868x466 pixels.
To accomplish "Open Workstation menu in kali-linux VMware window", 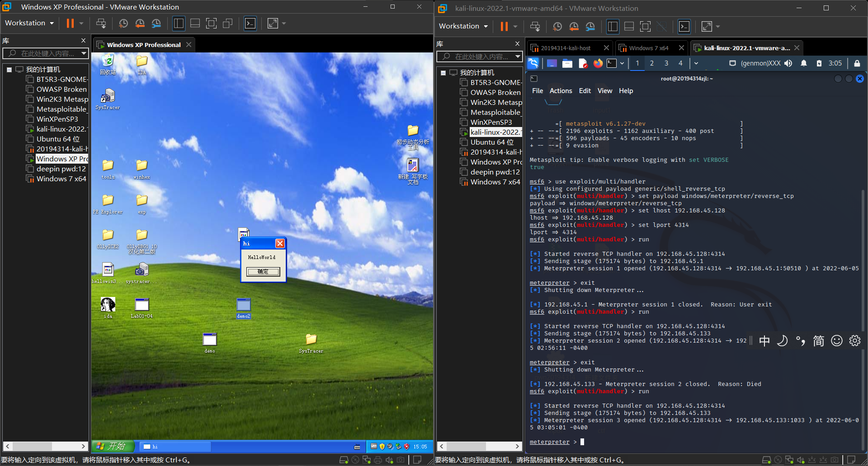I will 463,26.
